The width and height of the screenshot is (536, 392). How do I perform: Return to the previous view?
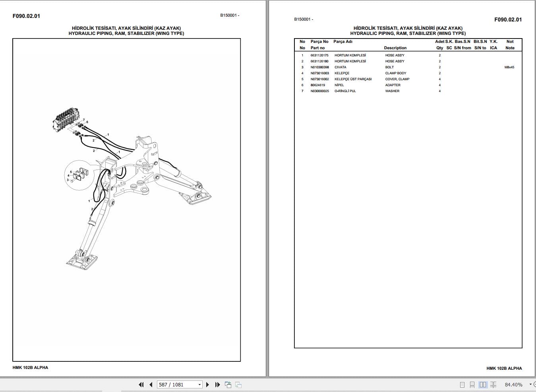(228, 384)
